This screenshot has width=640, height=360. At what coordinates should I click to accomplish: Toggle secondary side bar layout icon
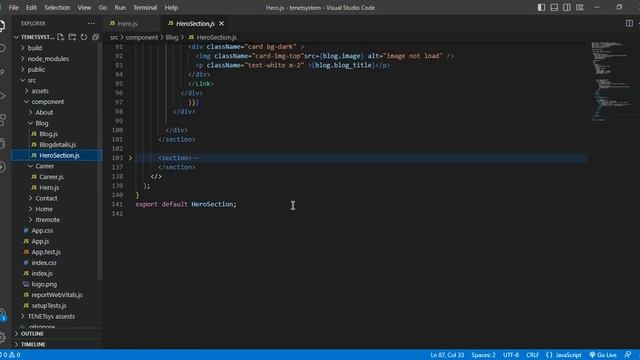(x=567, y=7)
